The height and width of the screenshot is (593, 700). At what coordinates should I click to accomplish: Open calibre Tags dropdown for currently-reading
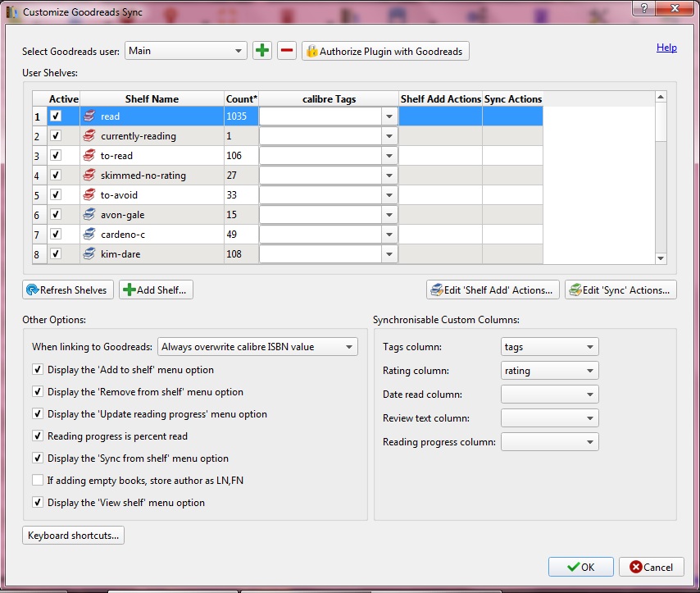[x=389, y=136]
